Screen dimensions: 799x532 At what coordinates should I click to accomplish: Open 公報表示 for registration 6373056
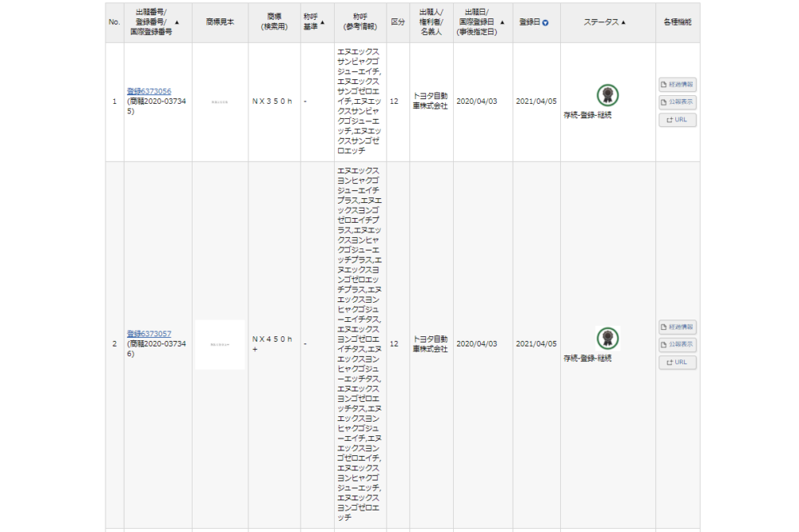pos(678,102)
